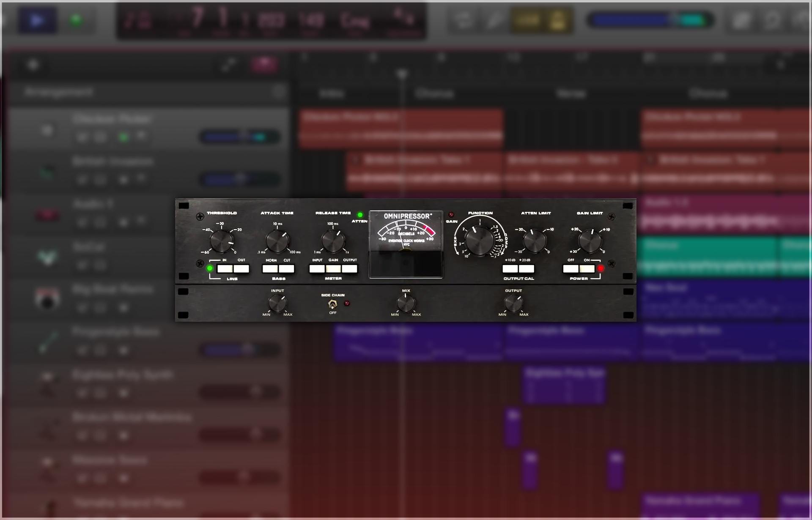
Task: Select the Intro arrangement marker
Action: [332, 93]
